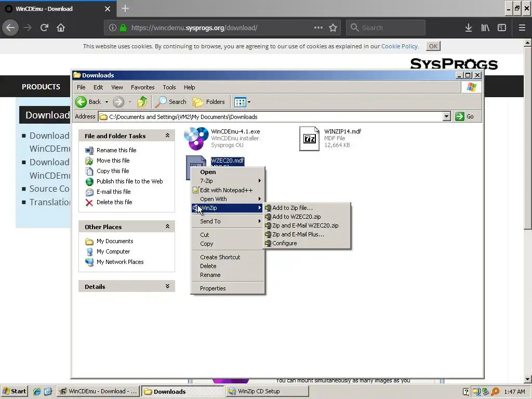Open the Views button dropdown arrow
532x399 pixels.
coord(249,102)
